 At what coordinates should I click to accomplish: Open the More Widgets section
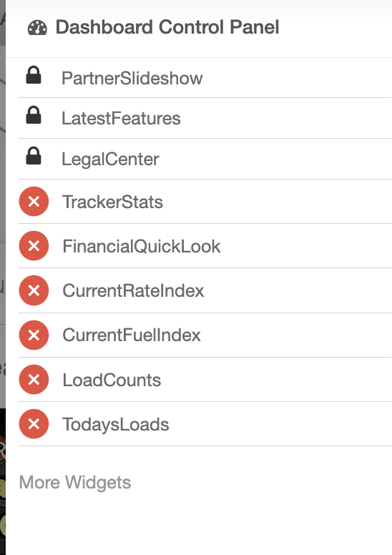pyautogui.click(x=75, y=483)
